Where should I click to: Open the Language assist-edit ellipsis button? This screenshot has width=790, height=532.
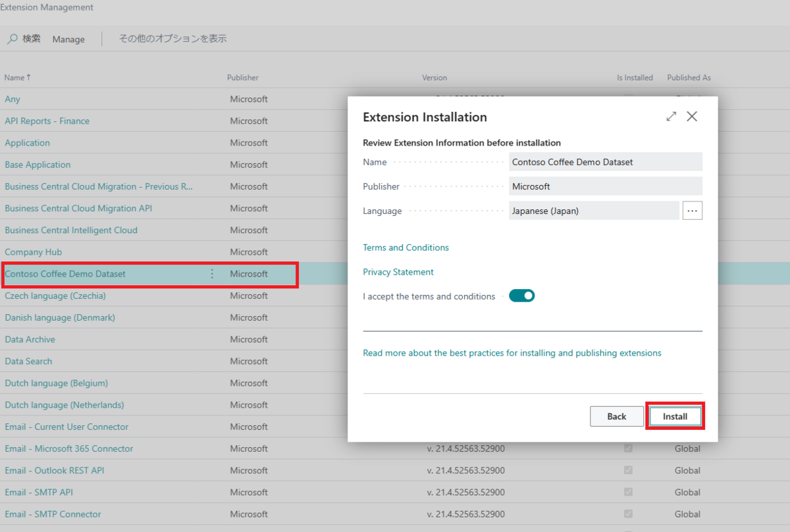[x=692, y=210]
